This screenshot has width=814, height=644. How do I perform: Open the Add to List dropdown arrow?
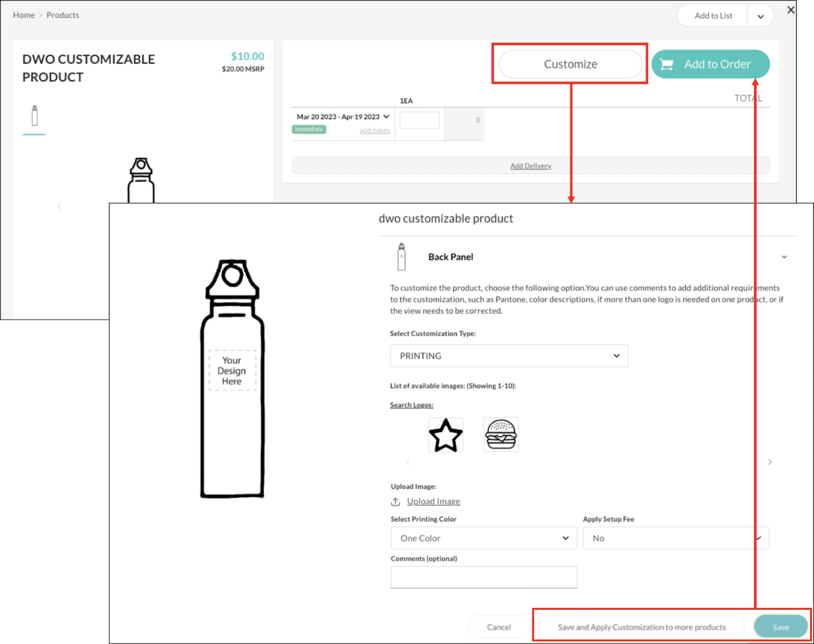(x=760, y=16)
